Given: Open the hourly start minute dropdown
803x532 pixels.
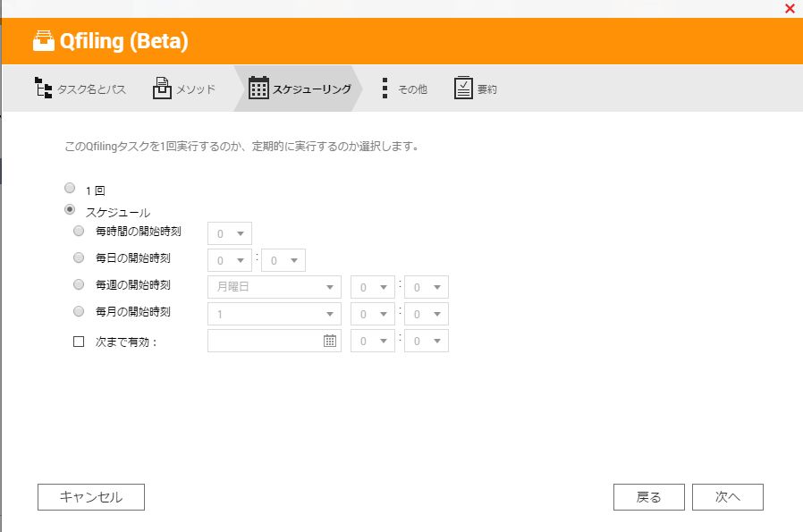Looking at the screenshot, I should click(230, 233).
